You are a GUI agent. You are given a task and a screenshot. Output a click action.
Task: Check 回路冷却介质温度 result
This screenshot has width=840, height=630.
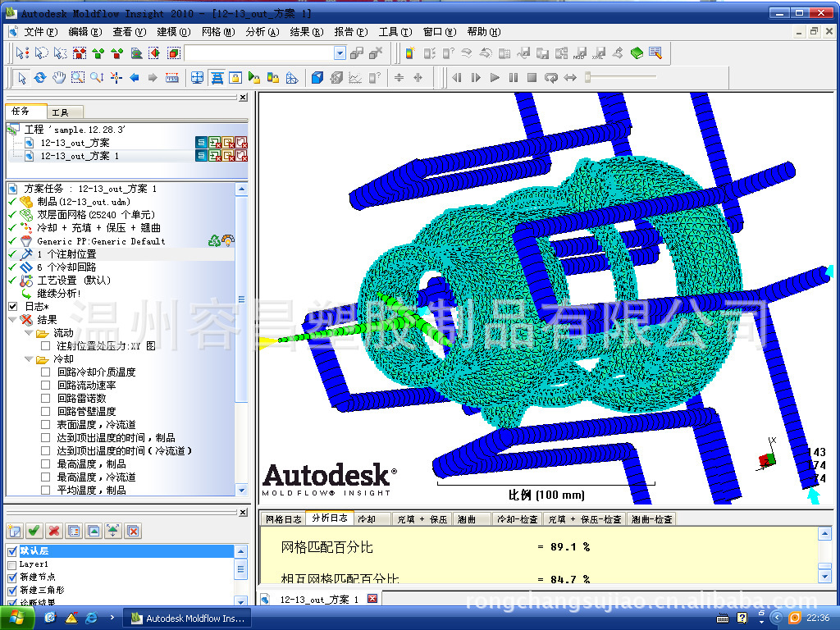pyautogui.click(x=46, y=372)
